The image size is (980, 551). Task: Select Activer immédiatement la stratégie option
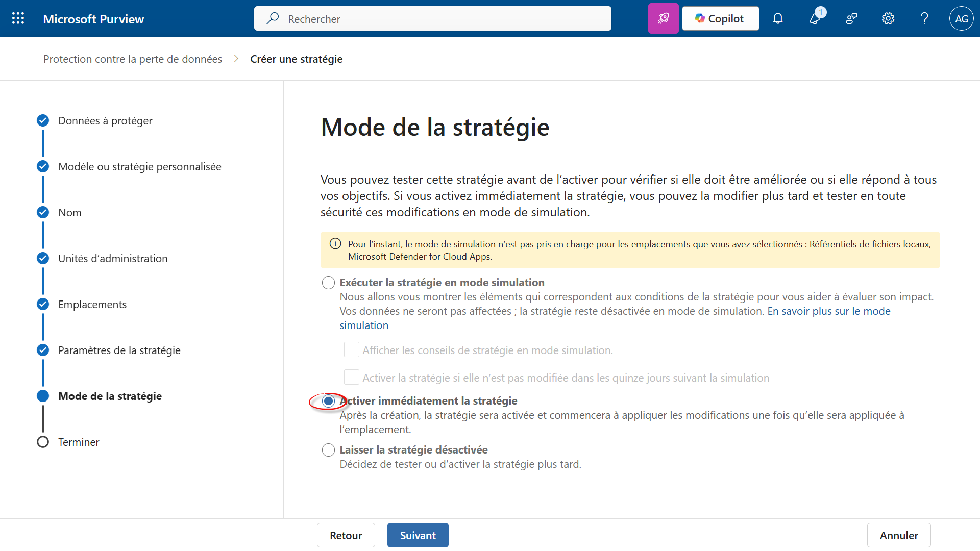[328, 401]
